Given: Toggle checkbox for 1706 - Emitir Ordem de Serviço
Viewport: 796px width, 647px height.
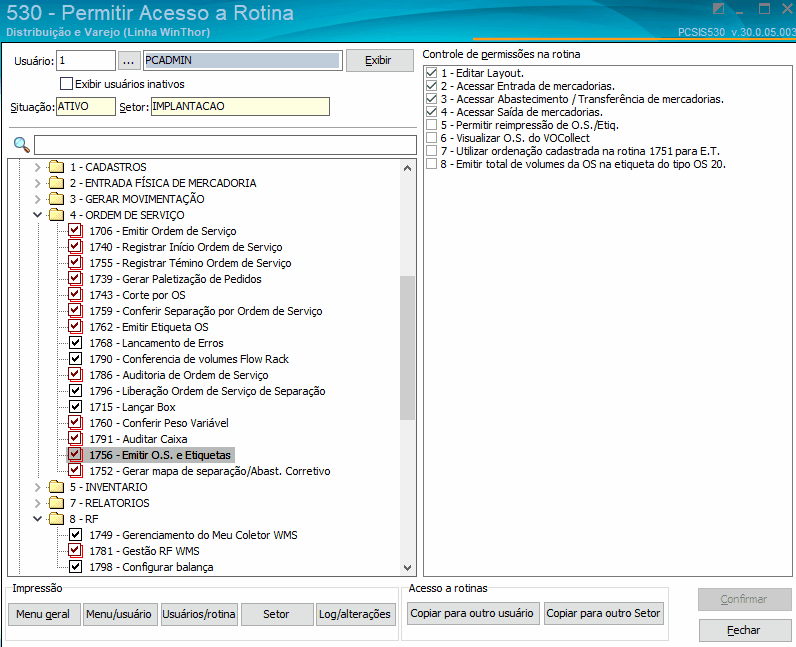Looking at the screenshot, I should tap(75, 231).
